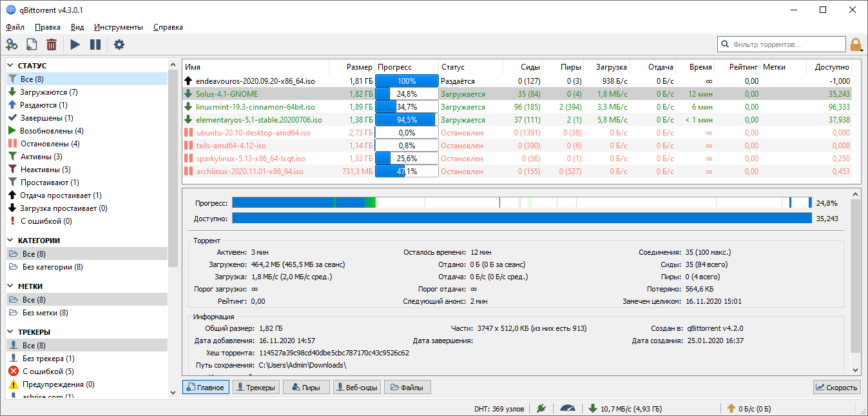Screen dimensions: 868x416
Task: Click the download speed indicator 10,7 МБ/с
Action: (624, 409)
